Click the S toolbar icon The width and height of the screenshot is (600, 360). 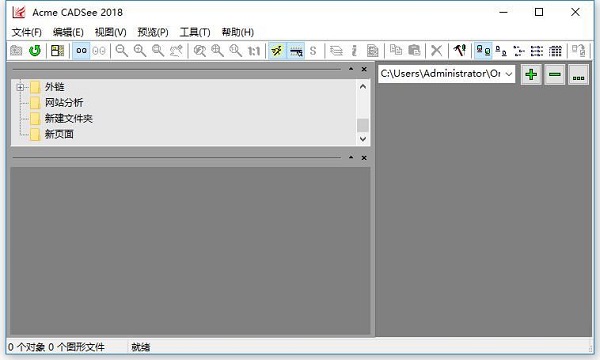[x=313, y=50]
